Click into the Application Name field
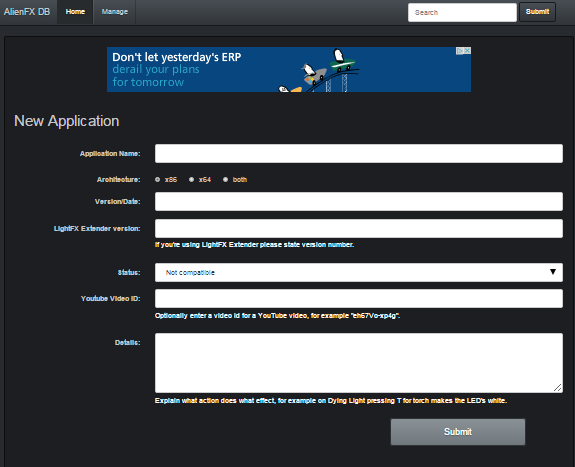The width and height of the screenshot is (575, 467). [359, 153]
